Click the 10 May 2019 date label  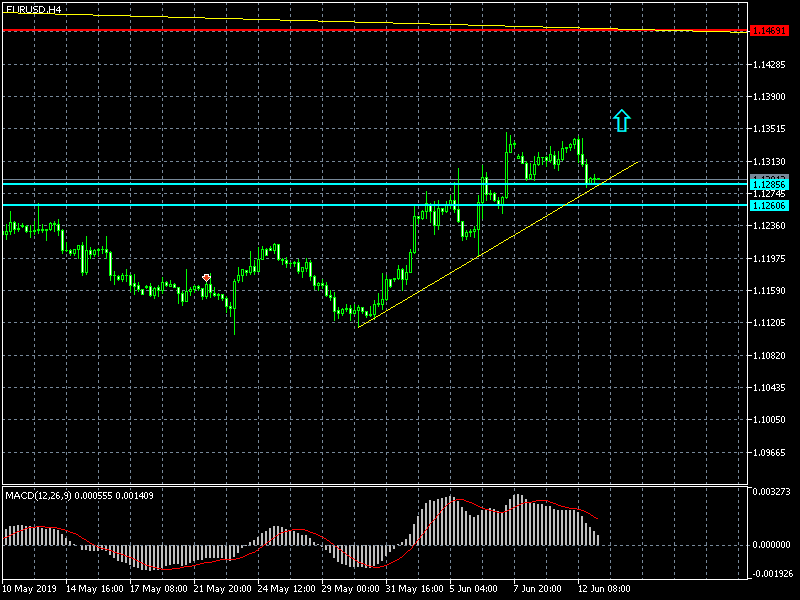30,590
